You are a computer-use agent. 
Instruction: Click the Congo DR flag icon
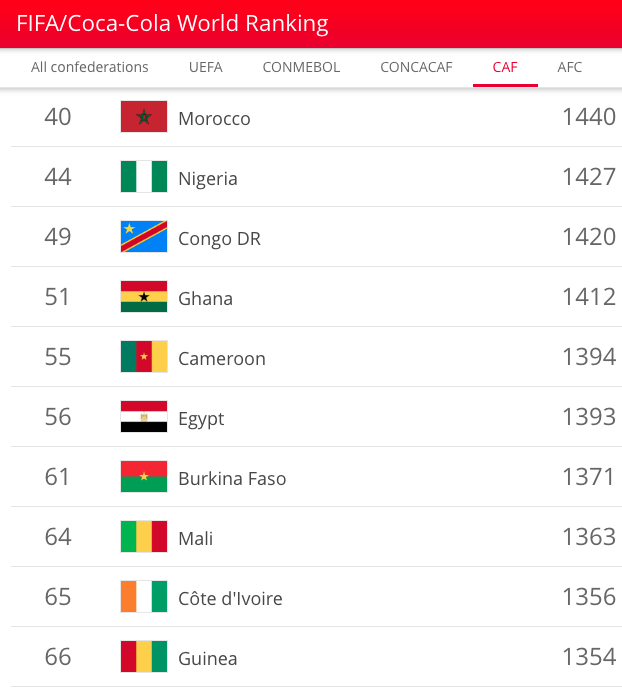(x=144, y=237)
